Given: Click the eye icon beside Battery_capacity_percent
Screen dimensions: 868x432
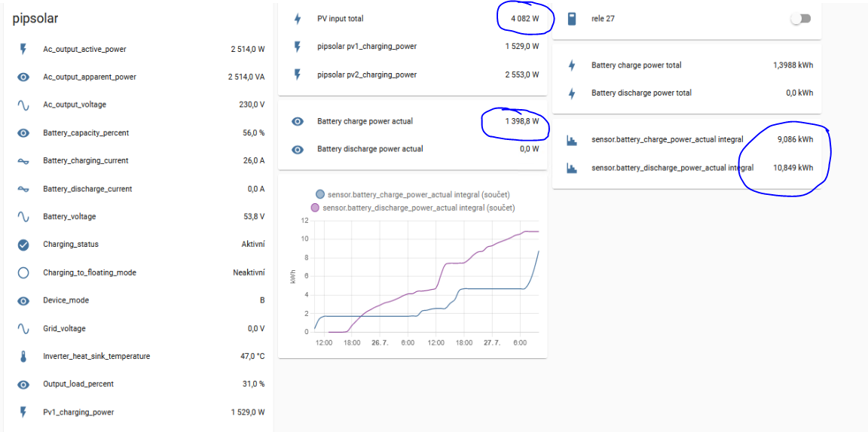Looking at the screenshot, I should [x=23, y=133].
